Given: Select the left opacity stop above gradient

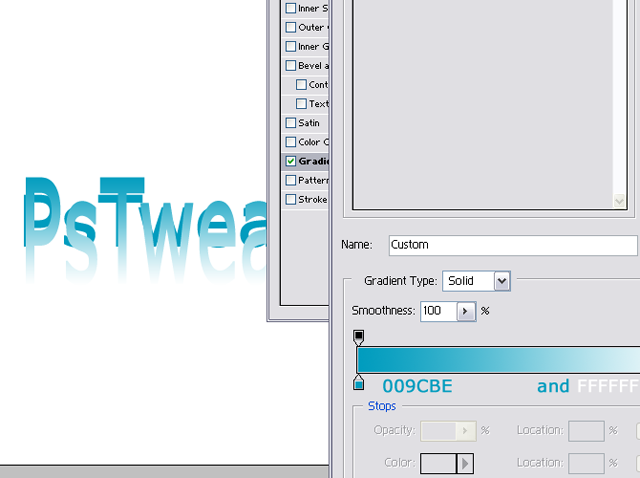Looking at the screenshot, I should click(x=358, y=338).
